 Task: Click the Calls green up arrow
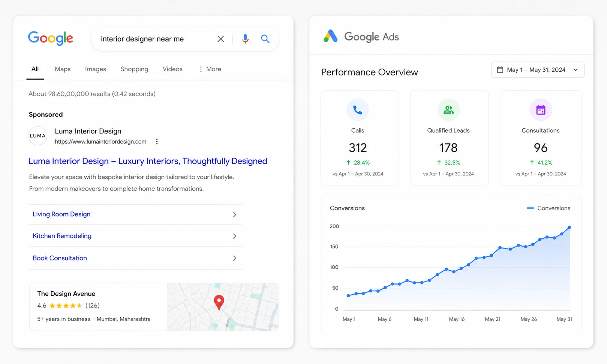[x=348, y=163]
